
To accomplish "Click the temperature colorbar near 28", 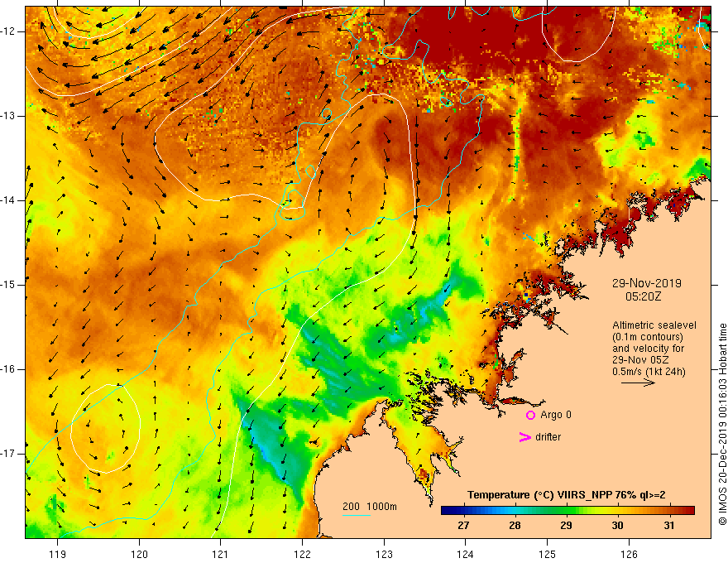I will tap(515, 511).
